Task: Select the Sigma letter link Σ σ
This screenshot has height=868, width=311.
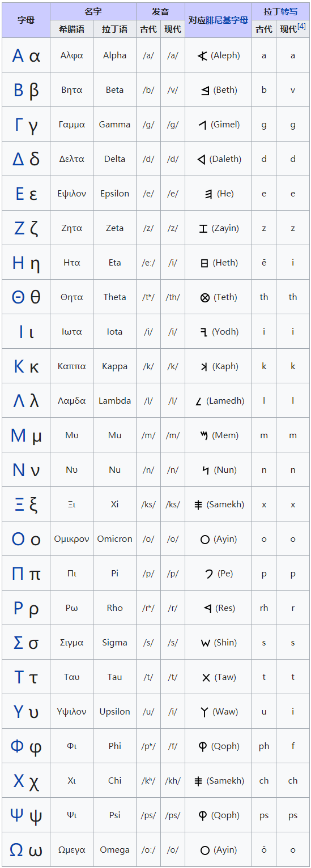Action: 26,643
